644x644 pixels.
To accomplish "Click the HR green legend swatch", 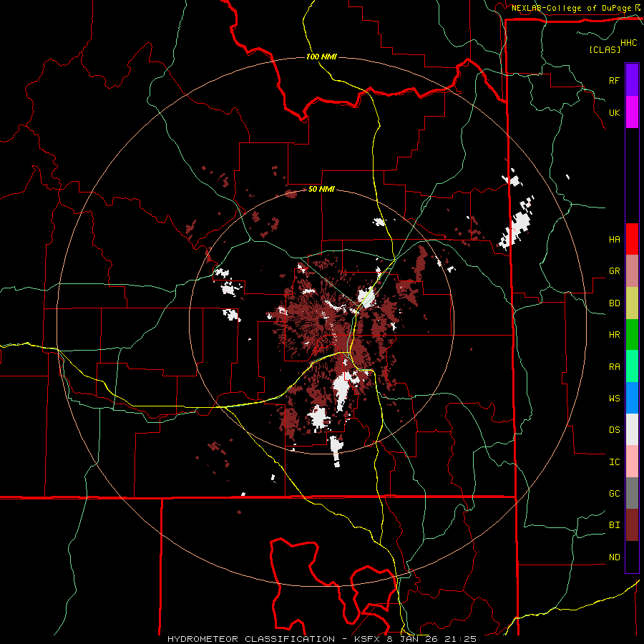I will [632, 334].
